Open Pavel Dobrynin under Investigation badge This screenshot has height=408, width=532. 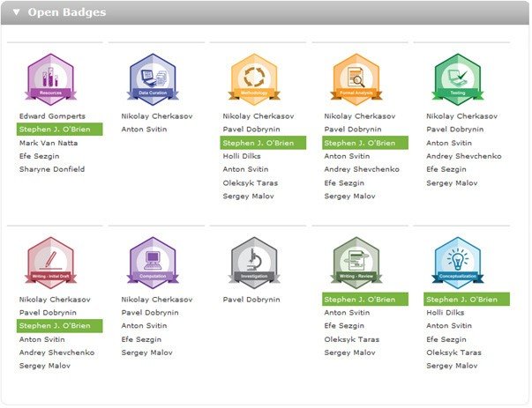coord(251,300)
